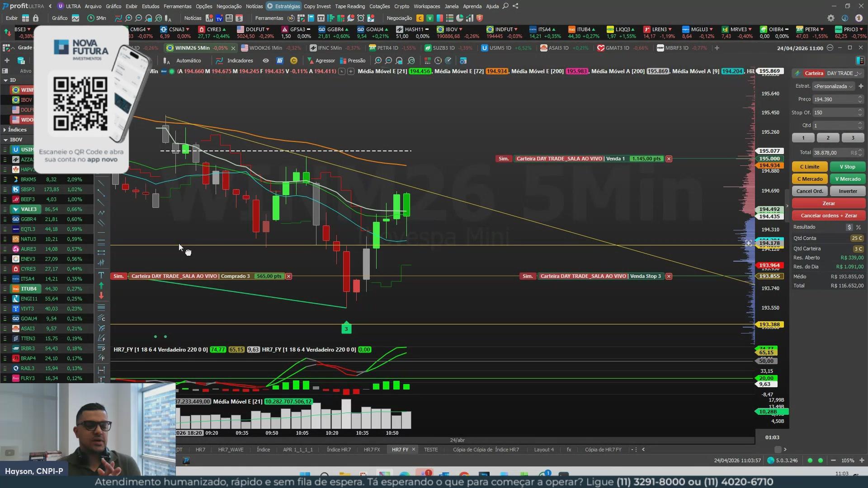Screen dimensions: 868x488
Task: Switch to the HR7_WAVE tab
Action: (231, 450)
